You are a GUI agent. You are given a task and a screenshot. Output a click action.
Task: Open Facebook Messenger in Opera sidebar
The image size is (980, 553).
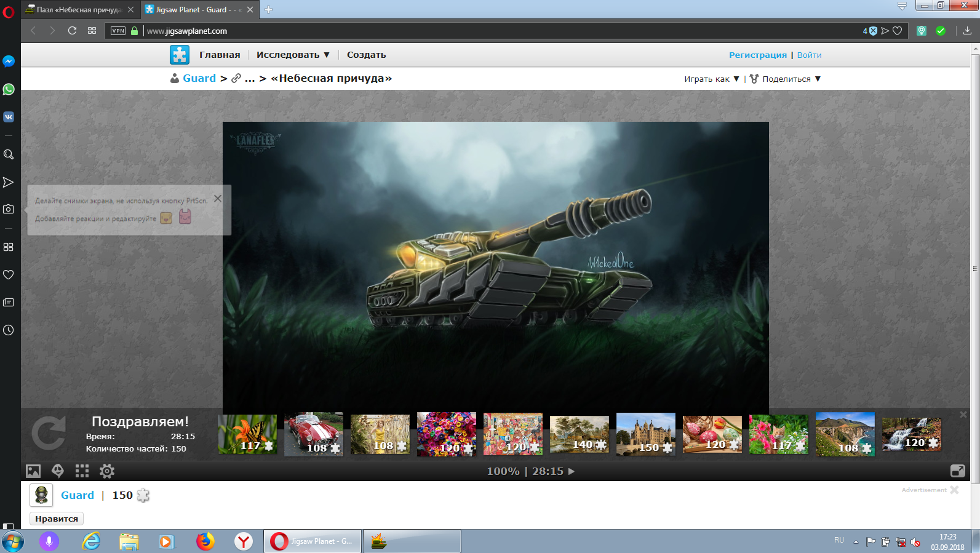coord(9,62)
